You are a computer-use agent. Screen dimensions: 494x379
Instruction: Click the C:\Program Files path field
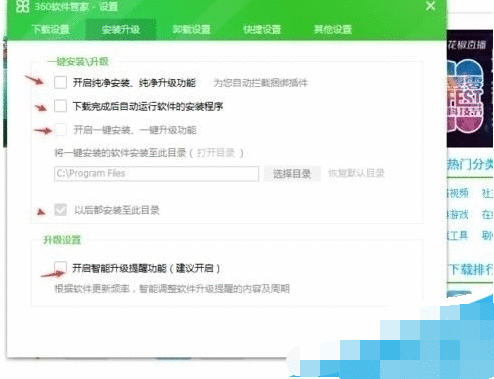coord(156,174)
